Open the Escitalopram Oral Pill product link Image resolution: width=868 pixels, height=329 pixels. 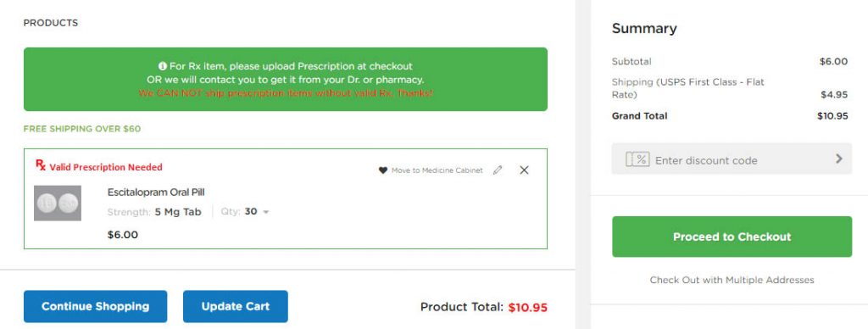pos(156,192)
